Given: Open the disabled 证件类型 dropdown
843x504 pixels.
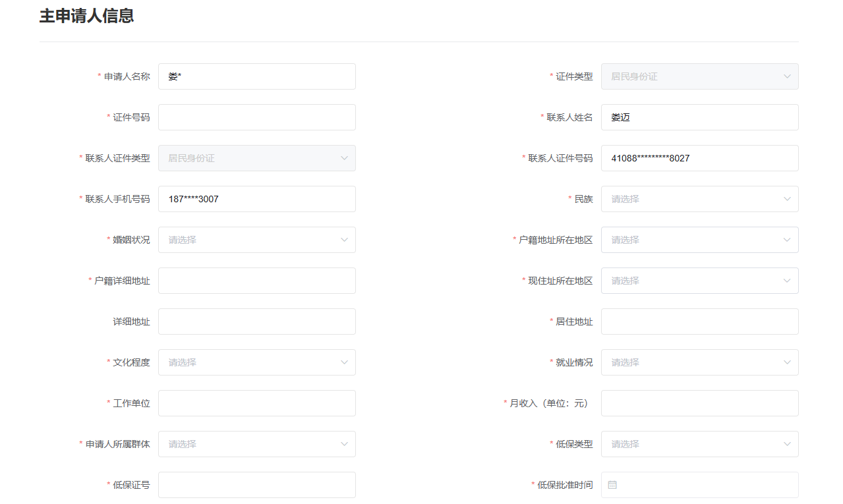Looking at the screenshot, I should 700,76.
